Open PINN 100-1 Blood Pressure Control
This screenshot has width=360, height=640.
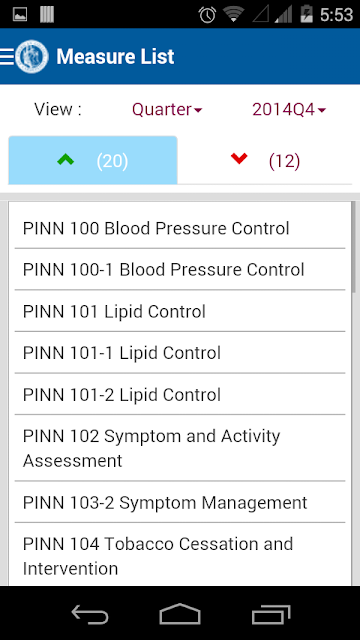coord(180,269)
